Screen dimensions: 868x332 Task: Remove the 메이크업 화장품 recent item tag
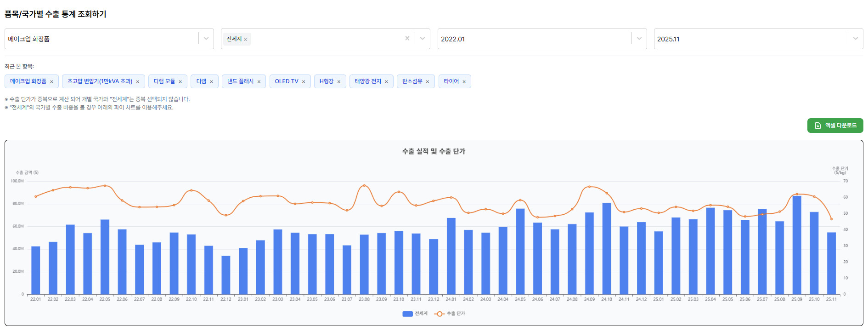click(51, 82)
